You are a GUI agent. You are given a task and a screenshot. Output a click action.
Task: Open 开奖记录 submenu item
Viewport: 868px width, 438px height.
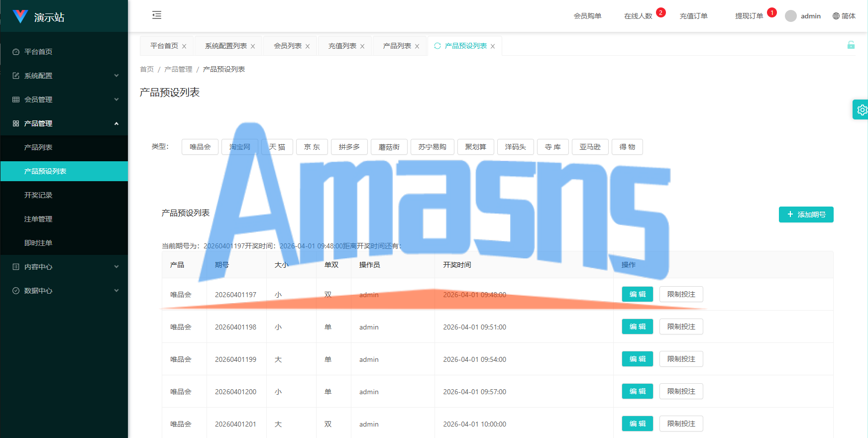click(64, 195)
